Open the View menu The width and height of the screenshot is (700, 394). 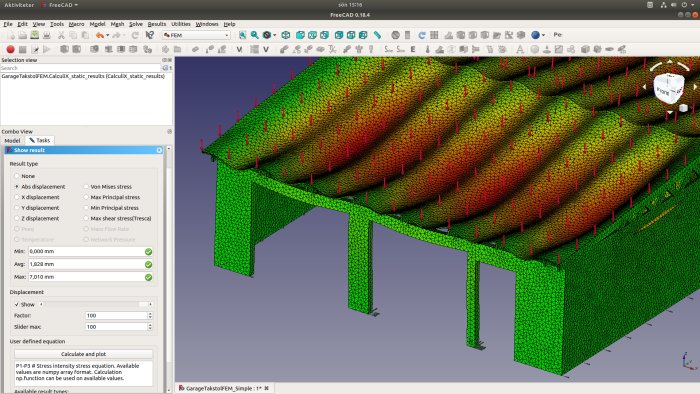click(39, 24)
